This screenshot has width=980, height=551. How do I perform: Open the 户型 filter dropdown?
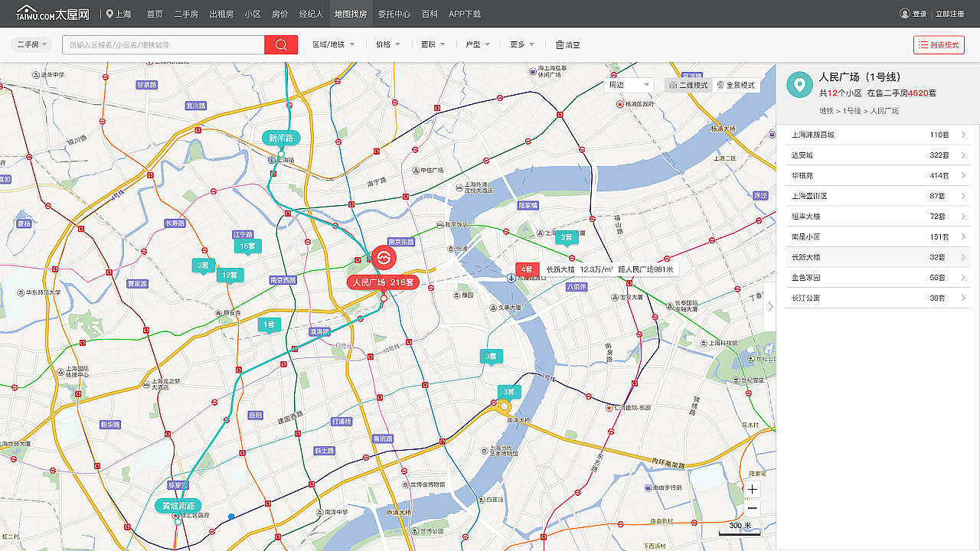coord(478,45)
